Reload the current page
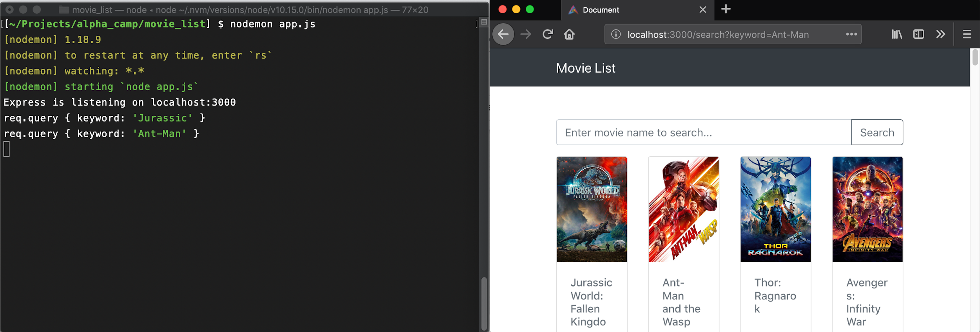Viewport: 980px width, 332px height. (x=548, y=35)
